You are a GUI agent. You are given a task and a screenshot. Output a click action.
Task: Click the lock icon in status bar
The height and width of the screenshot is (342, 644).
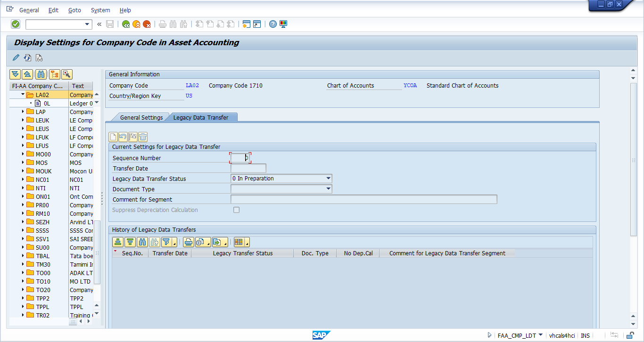click(x=629, y=335)
